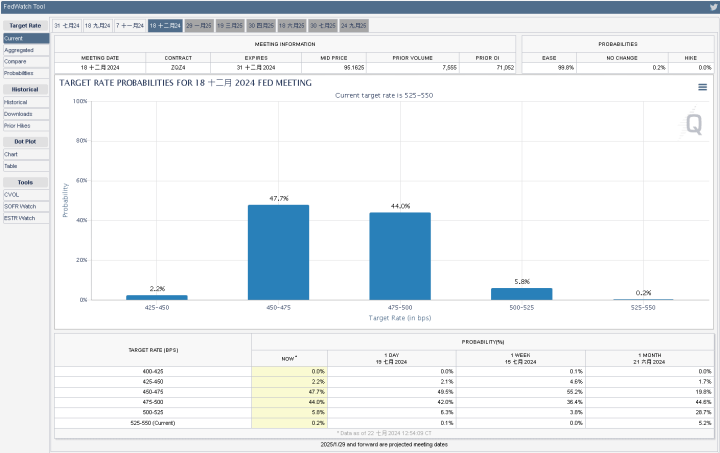
Task: Click the 525-550 (Current) table row label
Action: (x=153, y=423)
